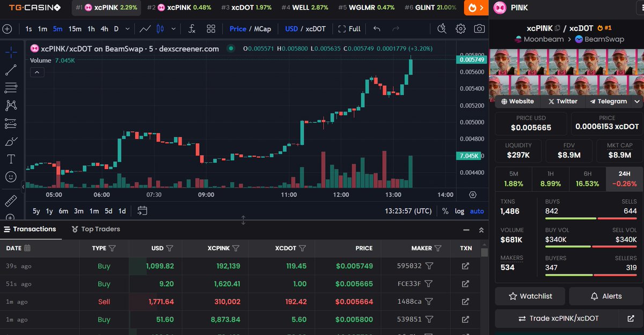The height and width of the screenshot is (335, 644).
Task: Add symbol with plus icon in top toolbar
Action: [x=7, y=29]
